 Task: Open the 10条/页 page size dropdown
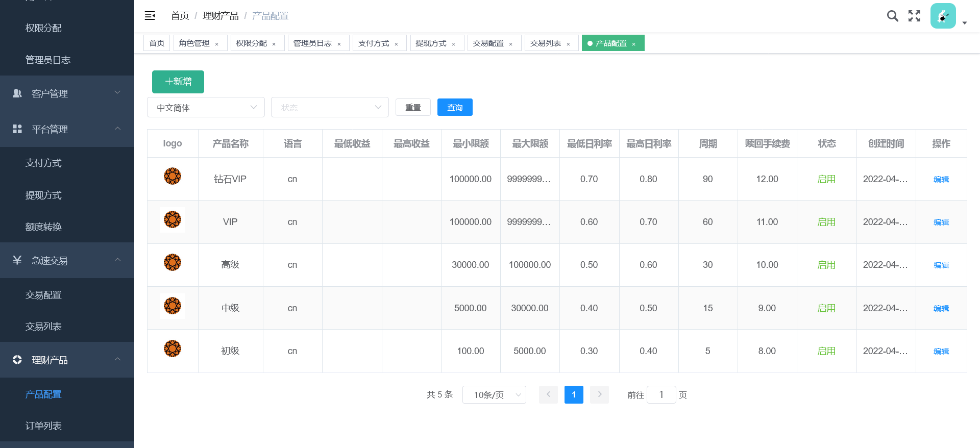494,395
